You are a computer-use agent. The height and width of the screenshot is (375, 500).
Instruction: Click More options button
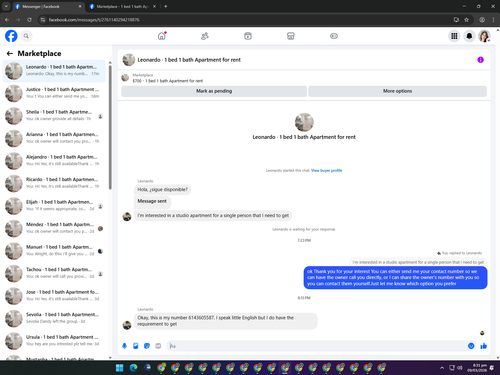[397, 91]
